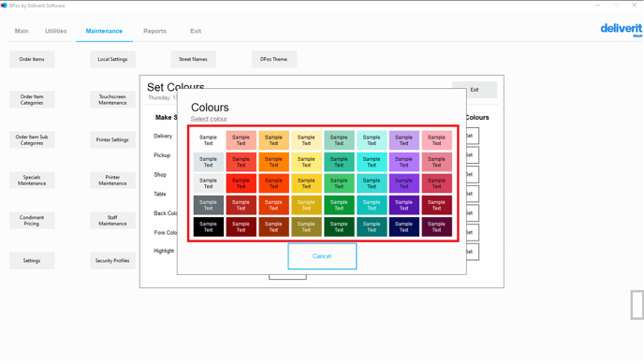This screenshot has height=364, width=644.
Task: Pick the green swatch in third row
Action: [x=339, y=183]
